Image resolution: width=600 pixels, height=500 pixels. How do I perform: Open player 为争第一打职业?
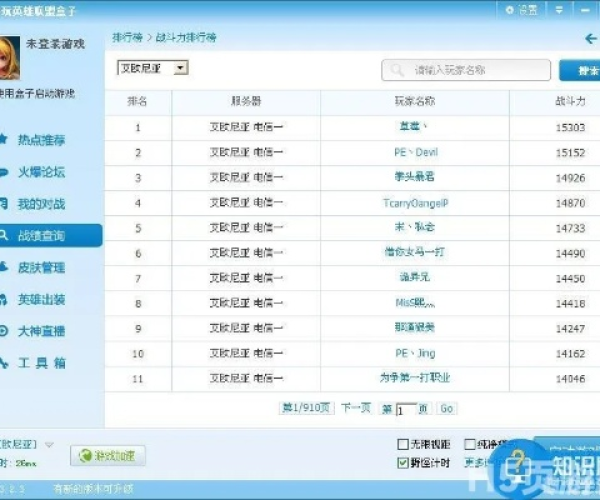point(414,378)
